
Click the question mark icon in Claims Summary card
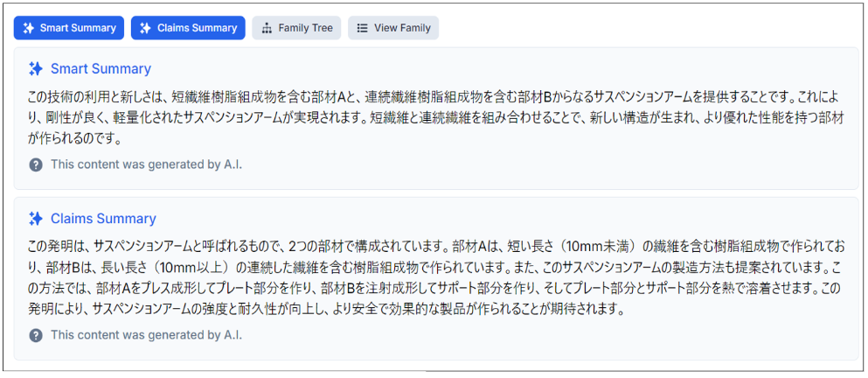36,335
